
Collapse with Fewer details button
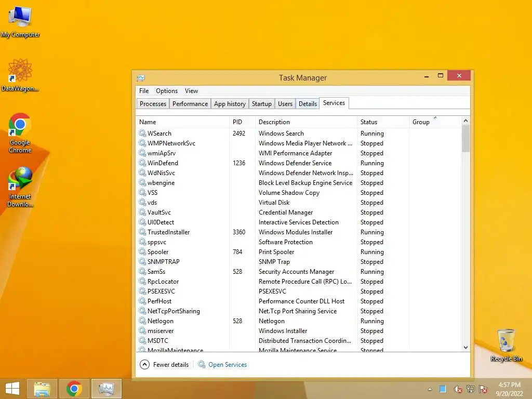(164, 364)
